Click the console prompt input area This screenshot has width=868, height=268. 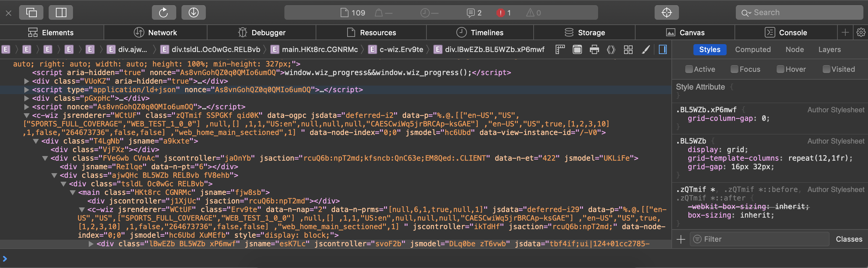[435, 259]
